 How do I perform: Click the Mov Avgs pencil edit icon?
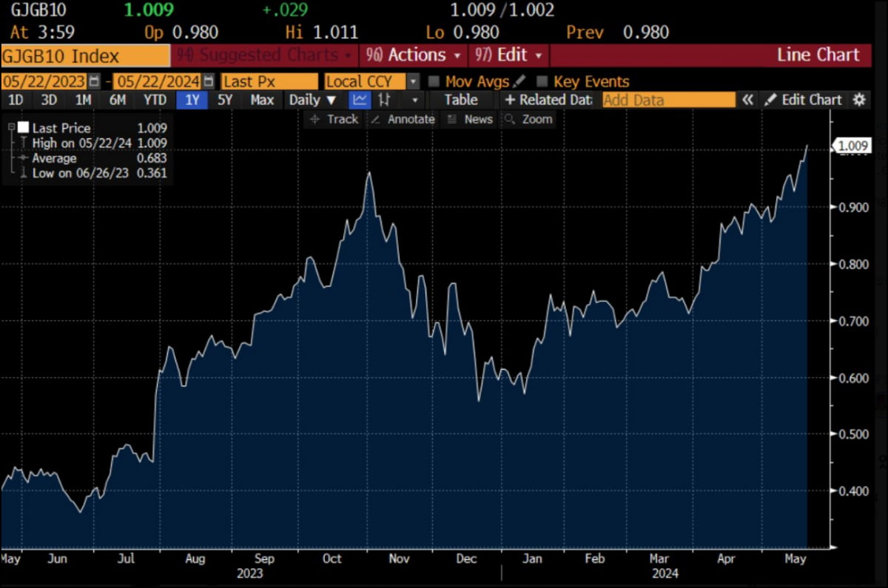click(x=519, y=81)
